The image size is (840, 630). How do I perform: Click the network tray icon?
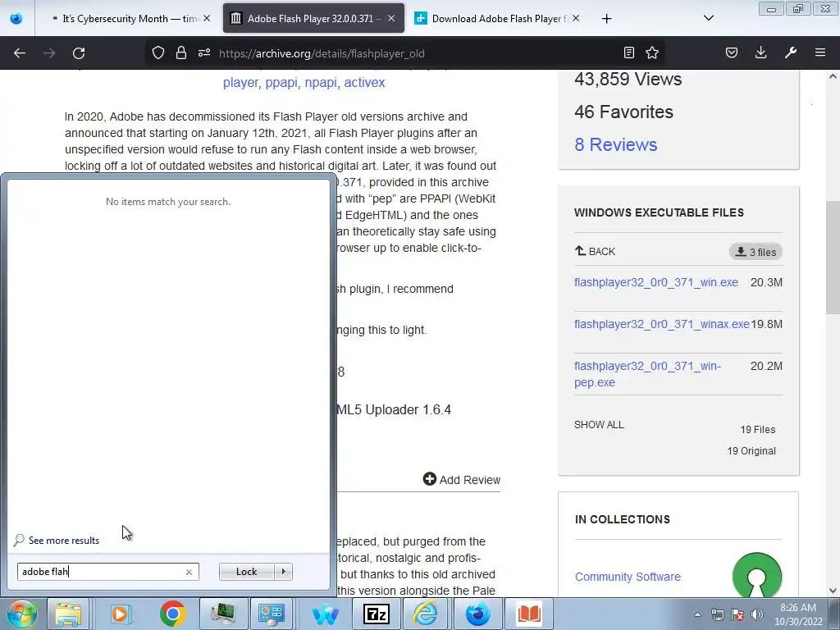[x=717, y=614]
